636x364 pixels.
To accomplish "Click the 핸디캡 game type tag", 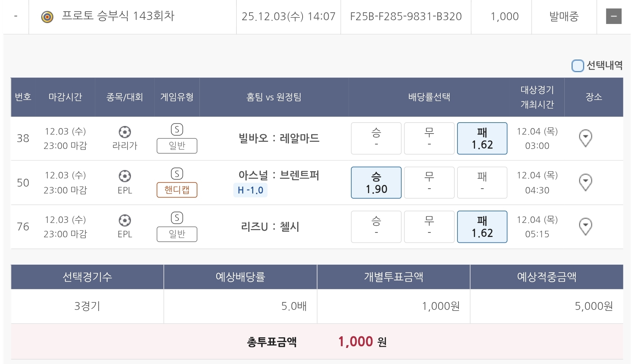I will (x=177, y=190).
